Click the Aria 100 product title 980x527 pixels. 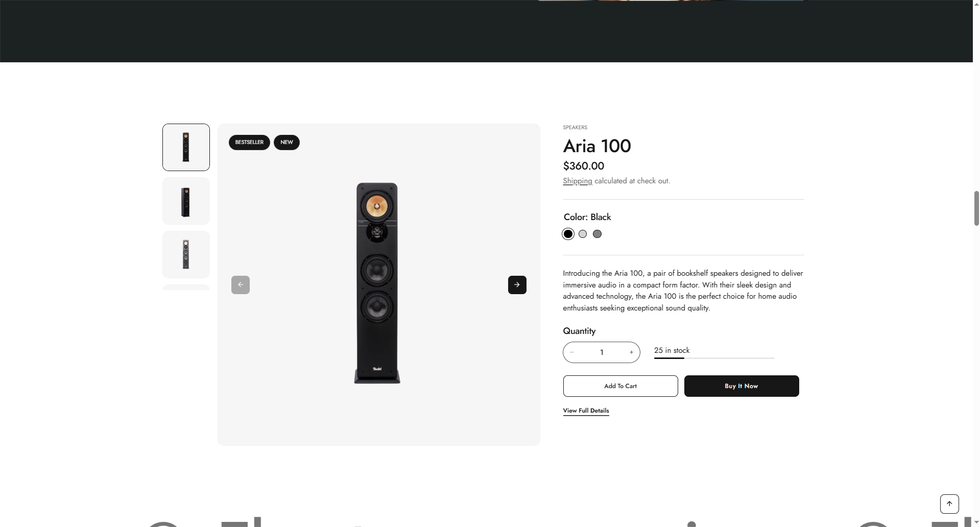click(x=597, y=146)
